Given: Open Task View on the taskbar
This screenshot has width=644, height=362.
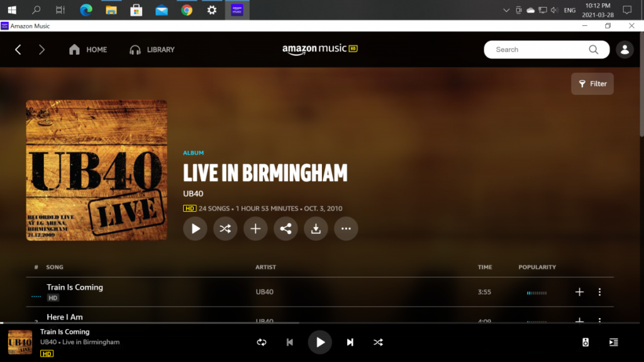Looking at the screenshot, I should 60,10.
